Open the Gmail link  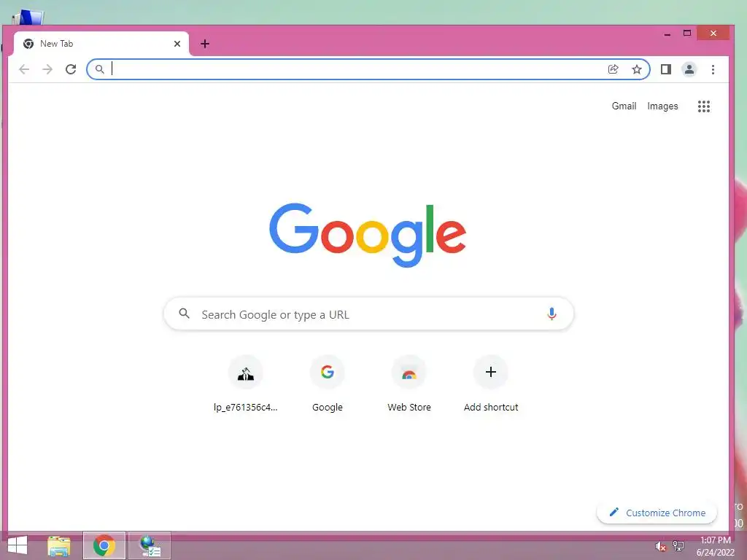(624, 106)
